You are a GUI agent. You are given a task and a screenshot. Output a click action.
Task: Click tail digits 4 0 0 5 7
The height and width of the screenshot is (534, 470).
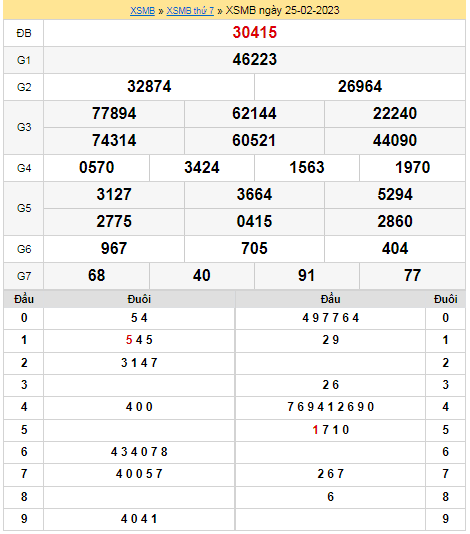click(x=139, y=474)
